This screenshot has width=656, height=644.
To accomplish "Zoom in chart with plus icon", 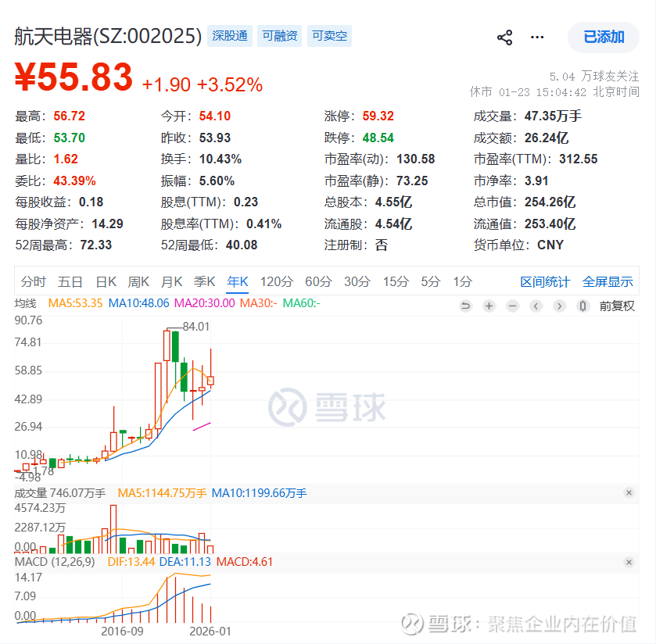I will coord(489,306).
